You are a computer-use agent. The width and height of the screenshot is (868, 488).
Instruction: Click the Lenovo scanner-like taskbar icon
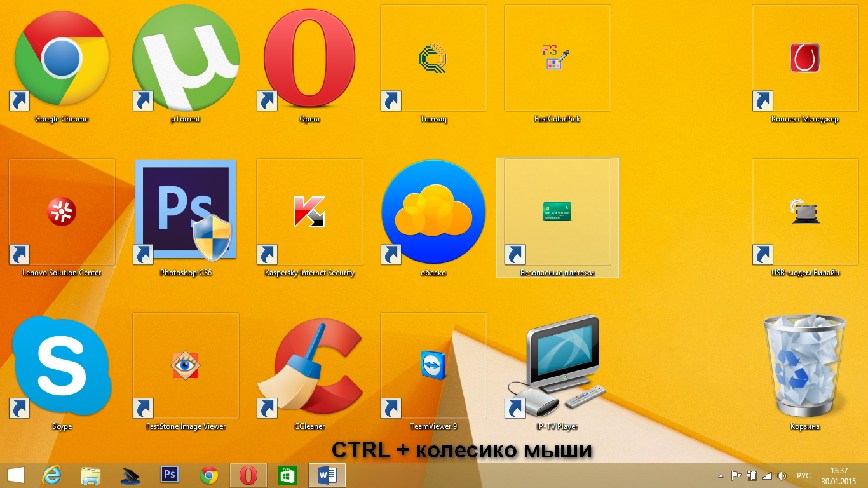click(x=130, y=475)
